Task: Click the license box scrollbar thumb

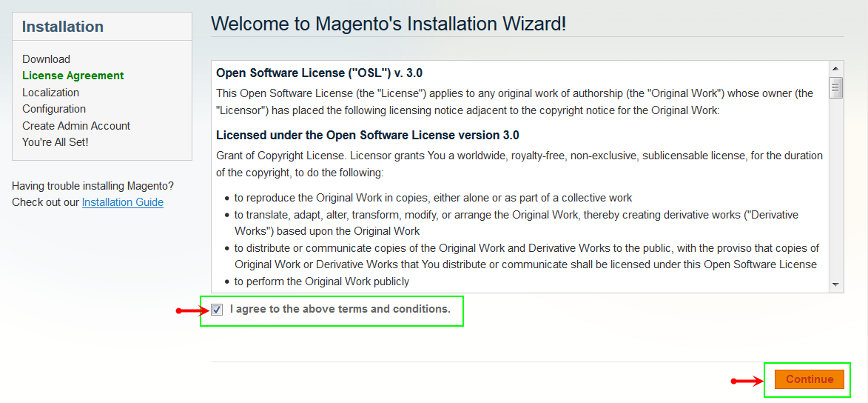Action: (x=835, y=87)
